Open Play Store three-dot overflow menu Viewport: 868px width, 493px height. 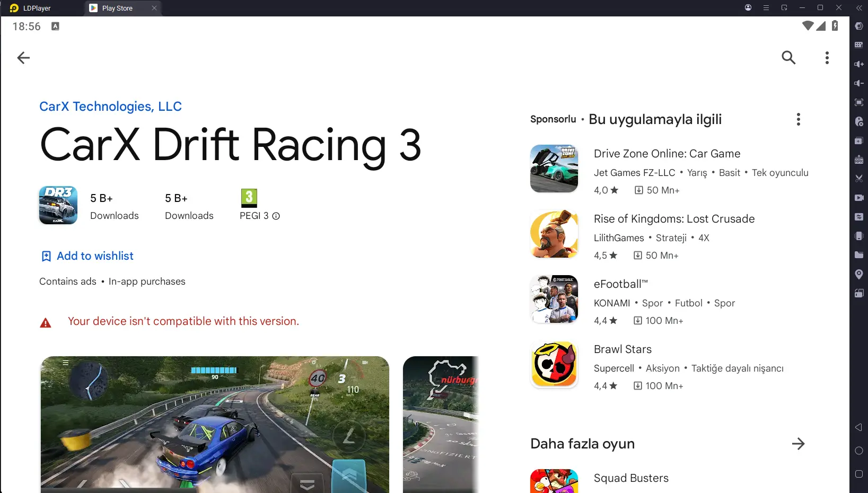[x=827, y=58]
